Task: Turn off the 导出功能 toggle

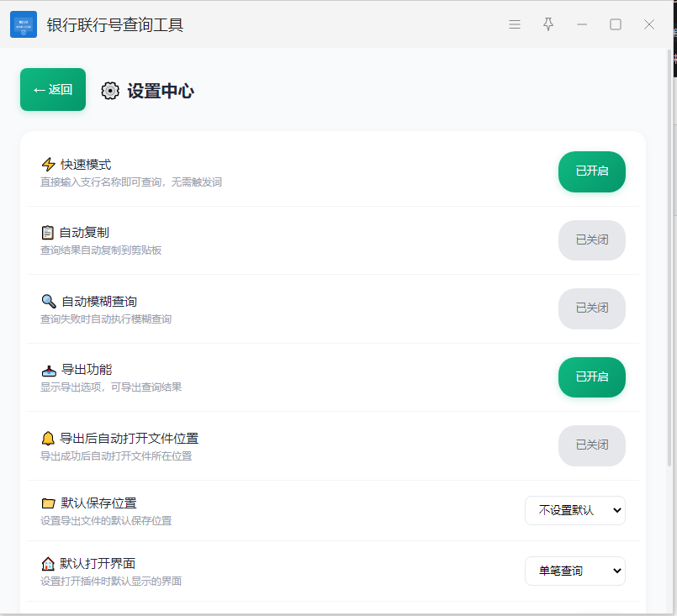Action: pos(591,377)
